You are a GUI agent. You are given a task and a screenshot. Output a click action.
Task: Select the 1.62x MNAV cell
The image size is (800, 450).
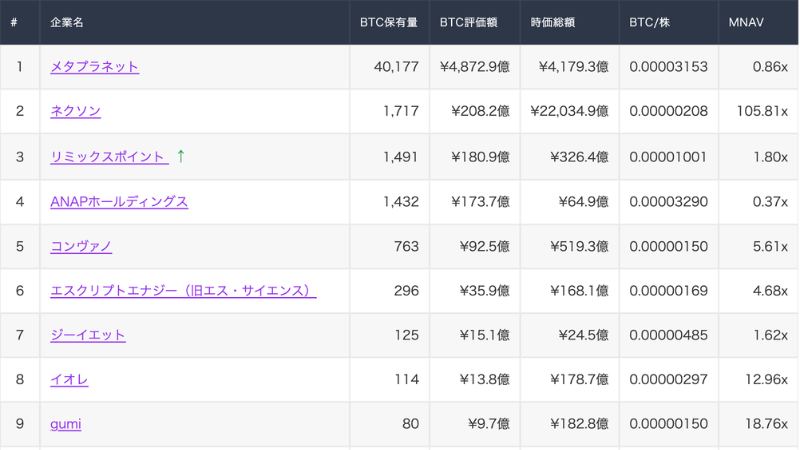(x=758, y=335)
